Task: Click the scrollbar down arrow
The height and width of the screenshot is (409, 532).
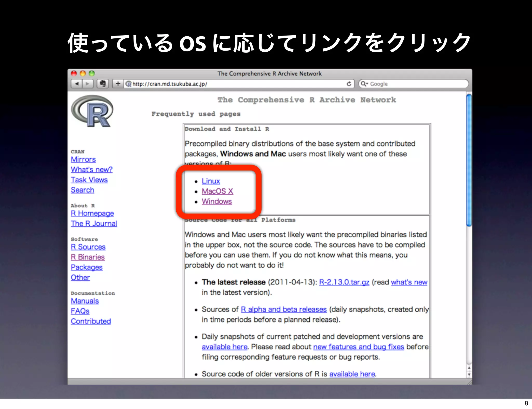Action: (469, 374)
